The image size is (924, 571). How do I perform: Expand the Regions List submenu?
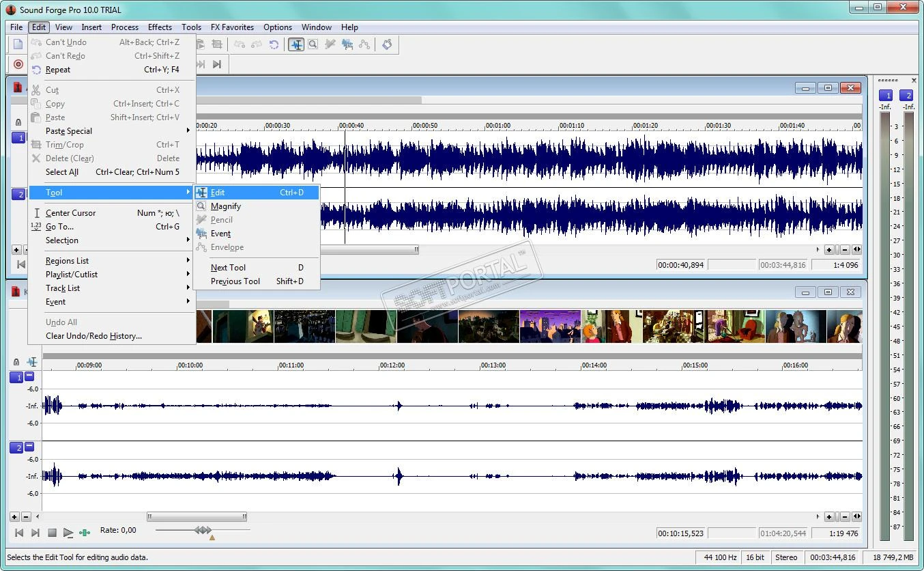coord(112,261)
